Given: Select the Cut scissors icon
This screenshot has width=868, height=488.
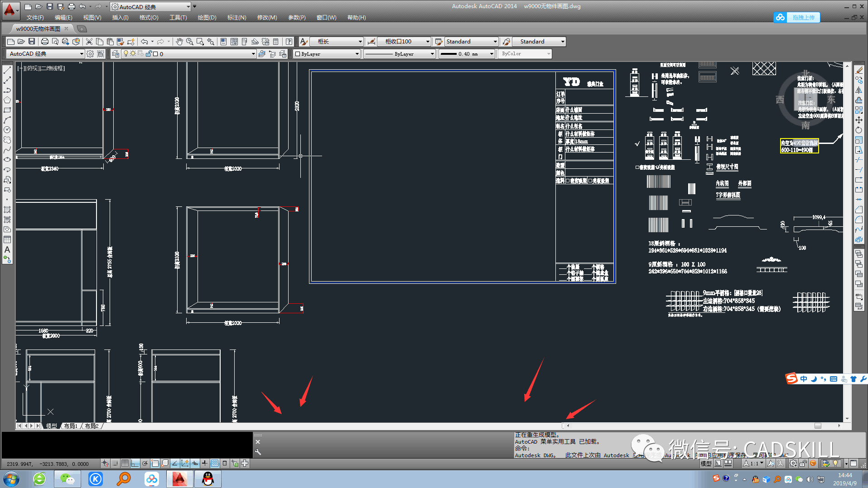Looking at the screenshot, I should pyautogui.click(x=89, y=42).
